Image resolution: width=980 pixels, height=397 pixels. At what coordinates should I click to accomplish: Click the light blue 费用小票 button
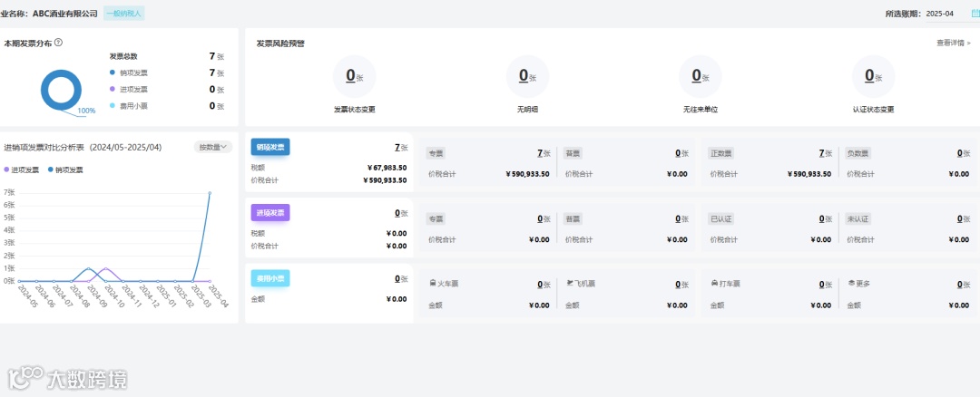click(270, 278)
